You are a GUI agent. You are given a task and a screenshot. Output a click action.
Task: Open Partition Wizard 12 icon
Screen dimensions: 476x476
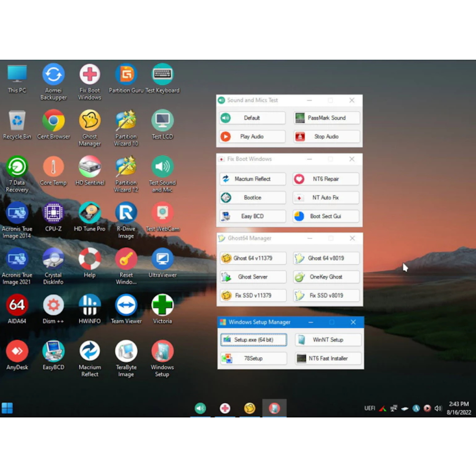pyautogui.click(x=126, y=174)
